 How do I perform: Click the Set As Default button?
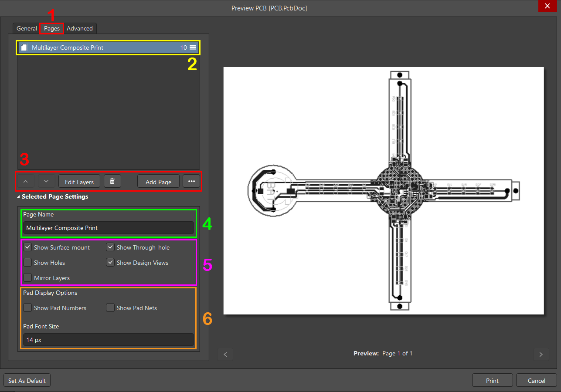pos(27,381)
